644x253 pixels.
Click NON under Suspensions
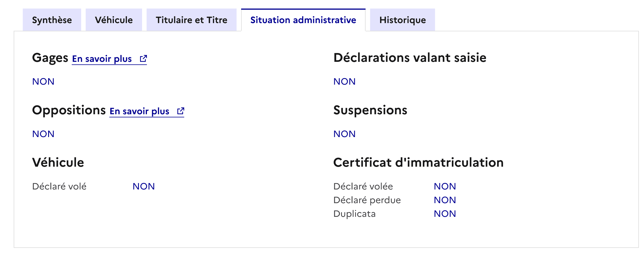[x=344, y=134]
